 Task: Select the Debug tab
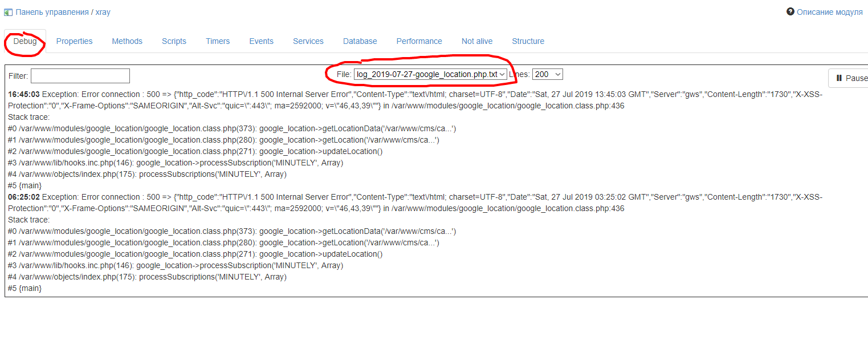[25, 41]
